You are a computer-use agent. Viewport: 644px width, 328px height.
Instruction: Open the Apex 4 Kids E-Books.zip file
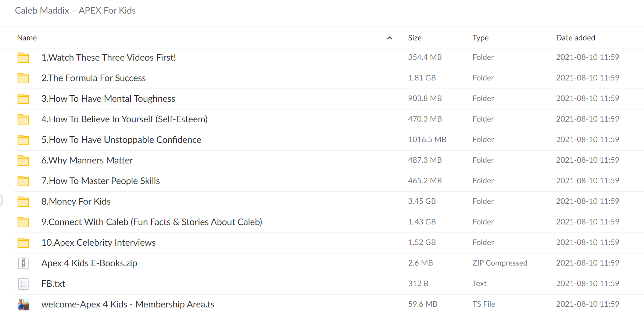[89, 263]
